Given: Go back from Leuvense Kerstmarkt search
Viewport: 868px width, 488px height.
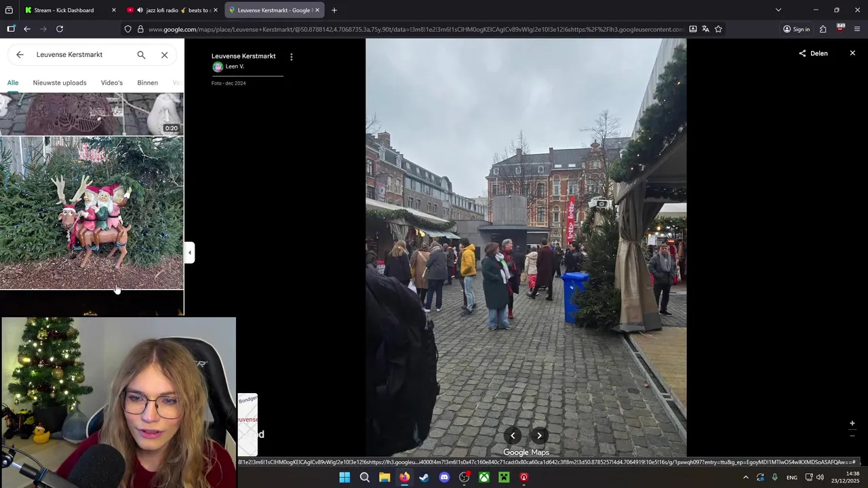Looking at the screenshot, I should (20, 55).
